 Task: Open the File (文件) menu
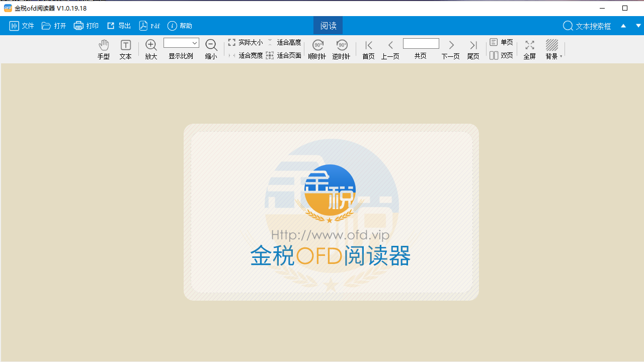point(22,26)
